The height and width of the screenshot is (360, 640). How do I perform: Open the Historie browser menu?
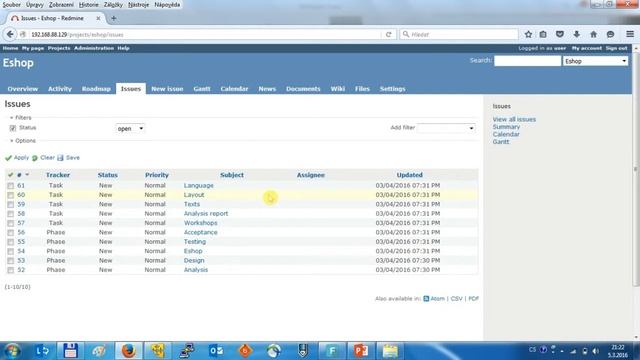pos(89,5)
